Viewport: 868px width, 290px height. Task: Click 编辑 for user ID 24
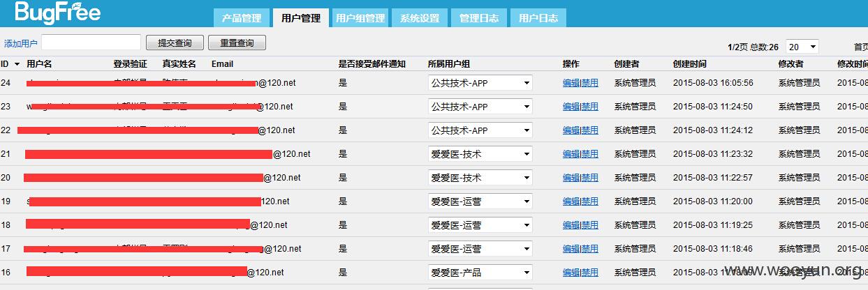coord(571,83)
